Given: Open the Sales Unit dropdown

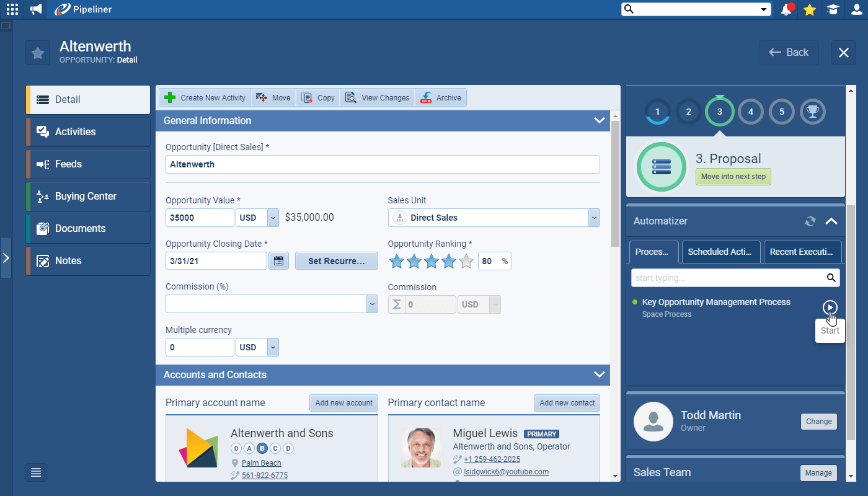Looking at the screenshot, I should click(594, 218).
